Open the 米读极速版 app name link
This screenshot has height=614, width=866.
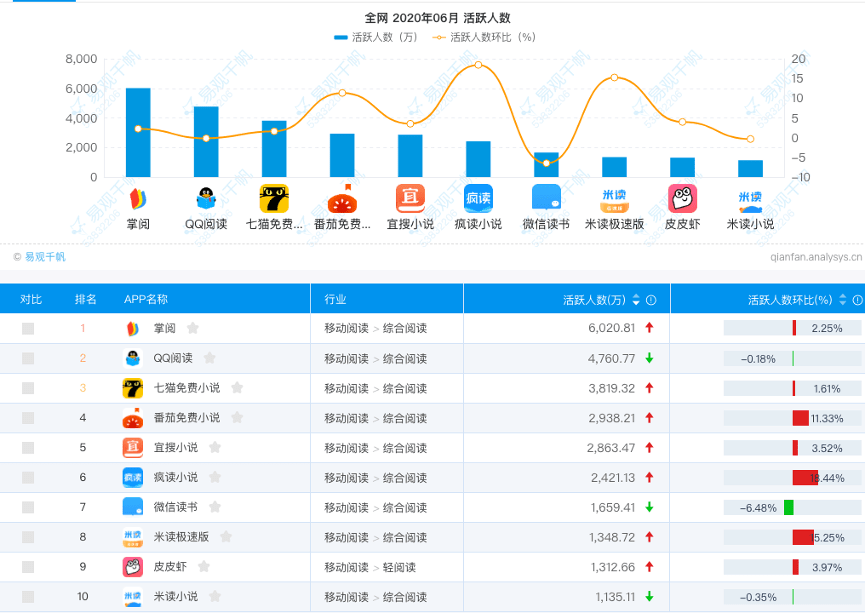(x=181, y=537)
